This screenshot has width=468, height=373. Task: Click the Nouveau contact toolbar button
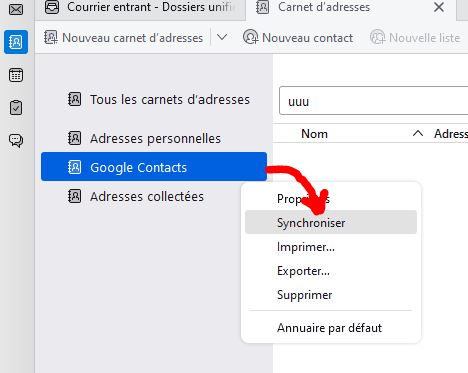point(298,38)
